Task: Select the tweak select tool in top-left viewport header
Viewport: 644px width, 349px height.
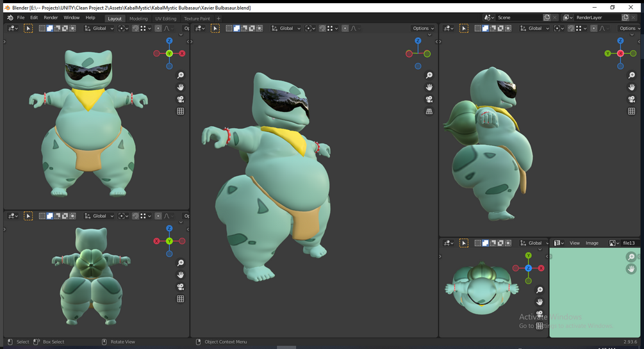Action: coord(28,28)
